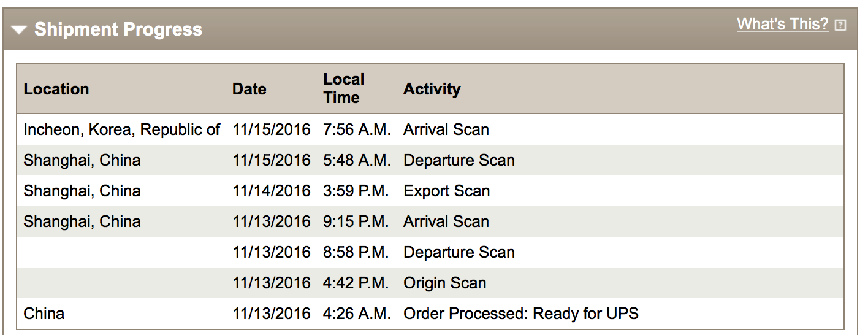This screenshot has height=335, width=868.
Task: Select the 4:26 A.M. time cell
Action: (x=357, y=314)
